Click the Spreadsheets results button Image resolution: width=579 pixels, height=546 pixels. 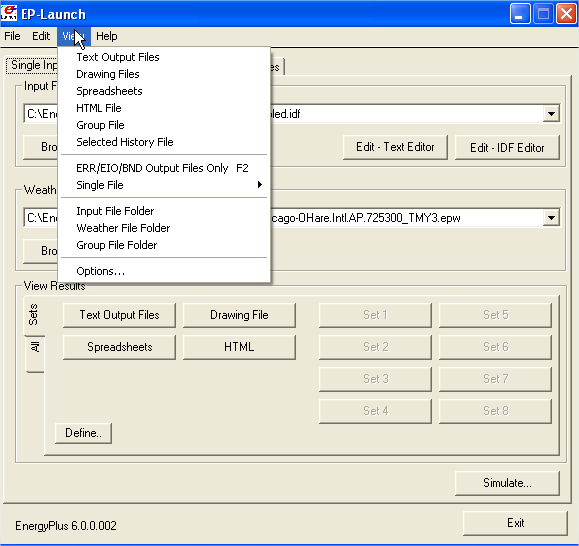(x=119, y=347)
